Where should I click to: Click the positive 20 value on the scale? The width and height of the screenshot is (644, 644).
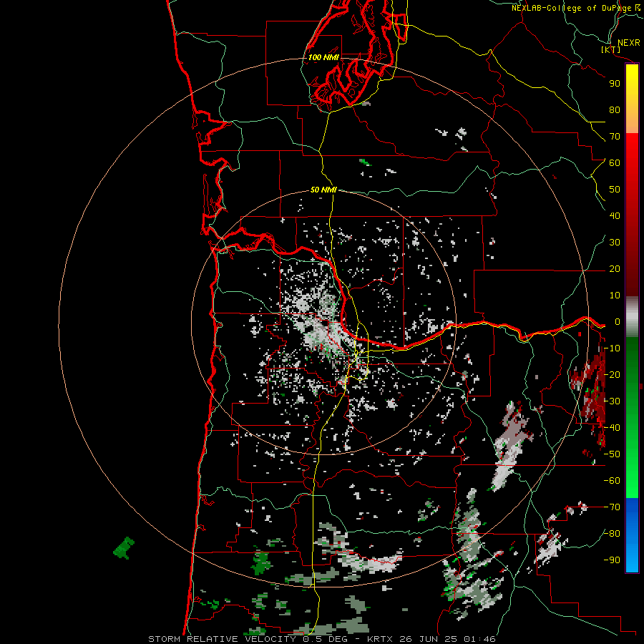tap(615, 268)
